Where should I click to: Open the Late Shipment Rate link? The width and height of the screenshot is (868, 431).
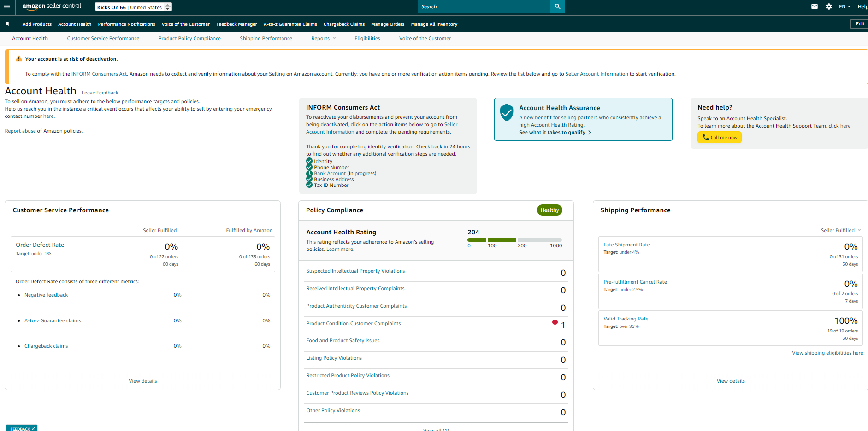point(626,245)
